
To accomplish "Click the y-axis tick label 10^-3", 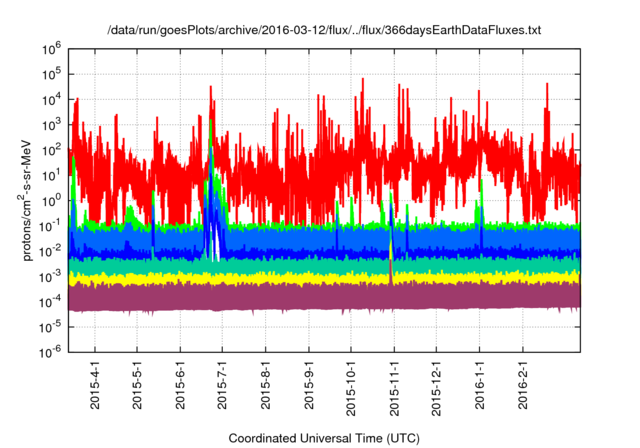I will (x=50, y=277).
